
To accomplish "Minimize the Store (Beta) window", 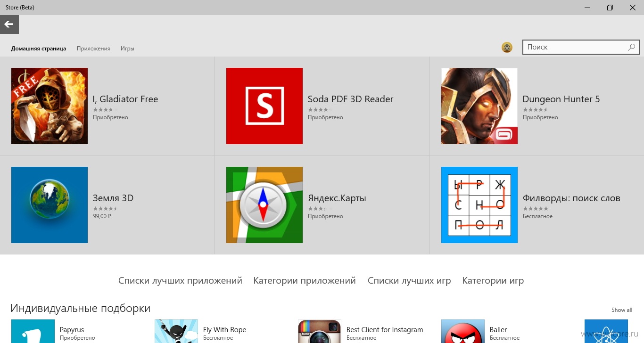I will pos(588,8).
